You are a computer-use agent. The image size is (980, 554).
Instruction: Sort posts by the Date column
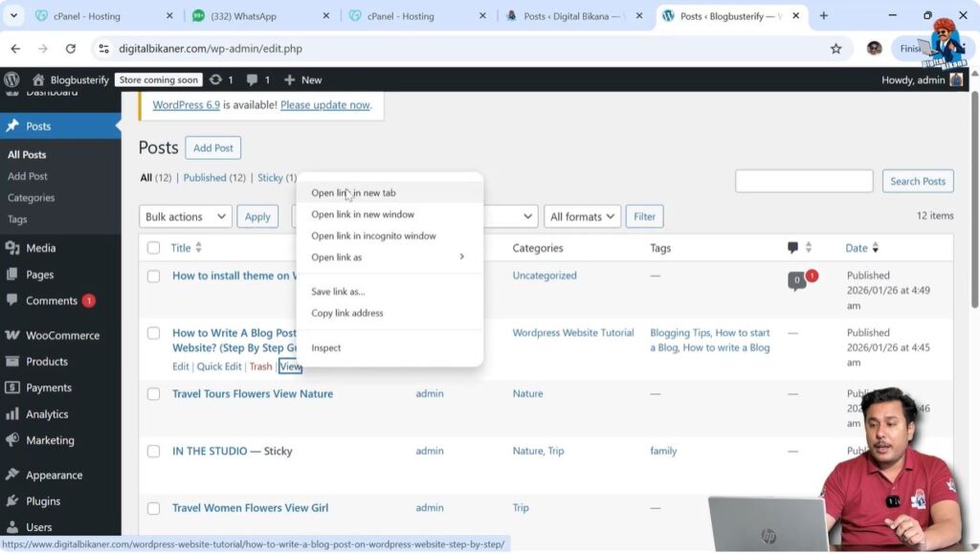tap(862, 248)
